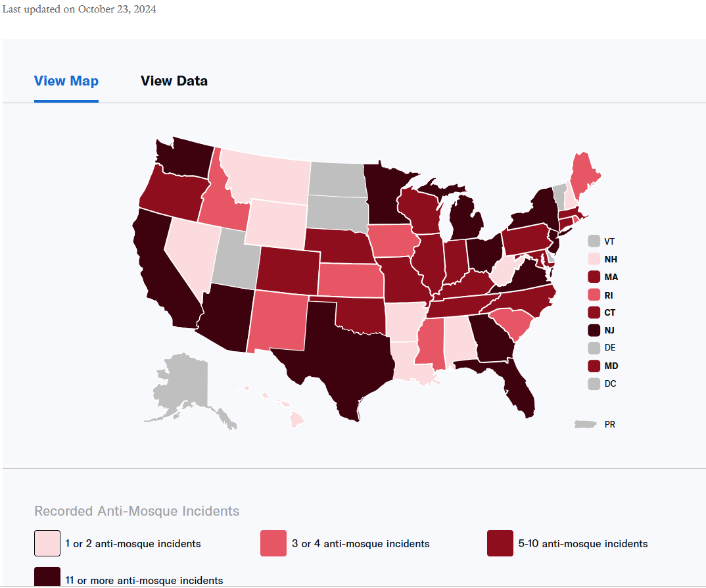This screenshot has width=706, height=588.
Task: Click the MA state square icon
Action: [594, 277]
